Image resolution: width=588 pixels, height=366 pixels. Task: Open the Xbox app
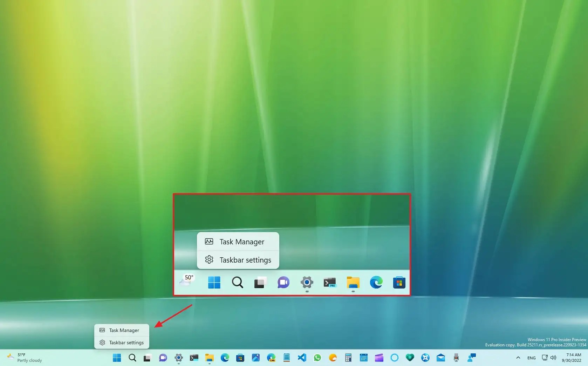[x=425, y=358]
